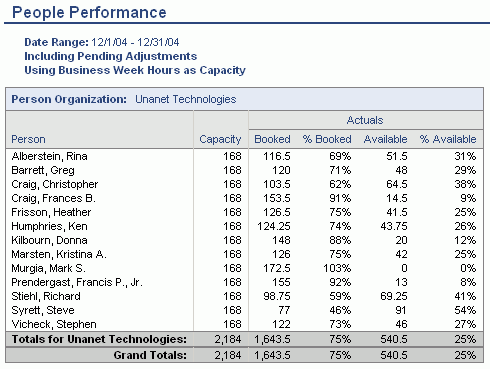Viewport: 490px width, 369px height.
Task: Select Craig, Christopher in person list
Action: pos(55,184)
